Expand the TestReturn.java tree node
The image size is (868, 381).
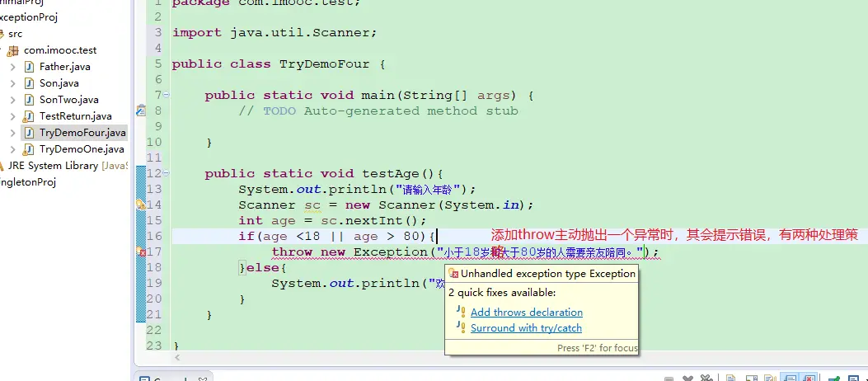tap(12, 117)
